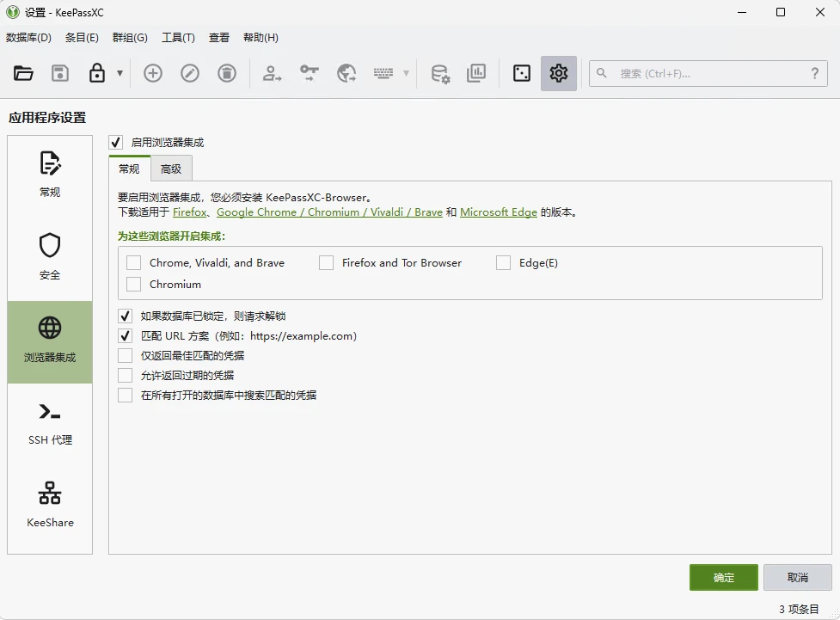Select the 常规 sidebar settings category
The width and height of the screenshot is (840, 620).
tap(50, 177)
